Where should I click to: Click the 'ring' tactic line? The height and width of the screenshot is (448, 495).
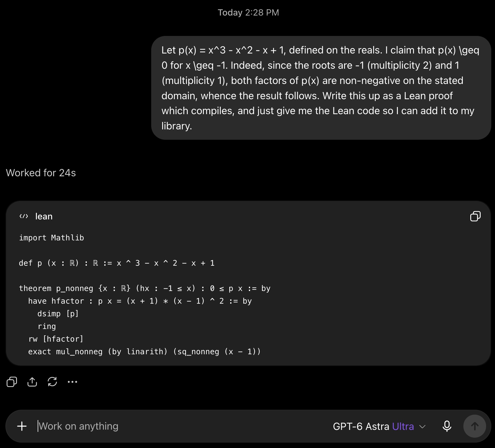point(47,326)
